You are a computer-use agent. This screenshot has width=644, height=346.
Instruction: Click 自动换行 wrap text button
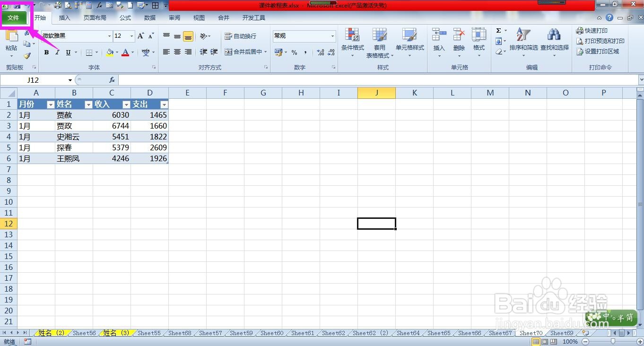click(241, 36)
